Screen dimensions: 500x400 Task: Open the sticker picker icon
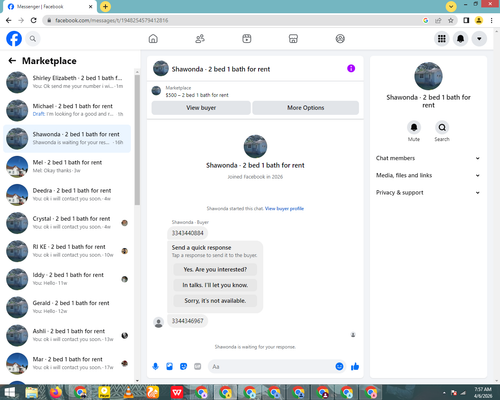(183, 367)
